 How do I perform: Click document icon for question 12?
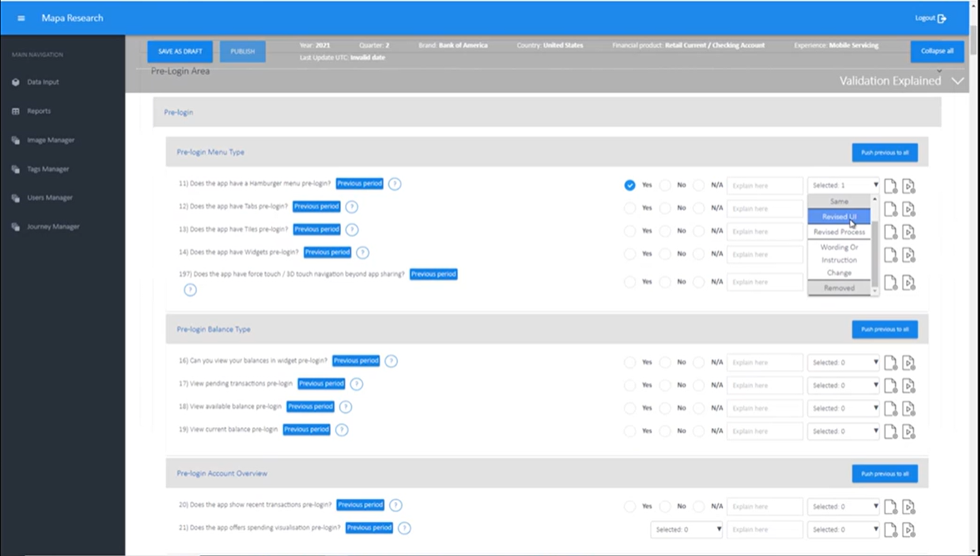(890, 209)
